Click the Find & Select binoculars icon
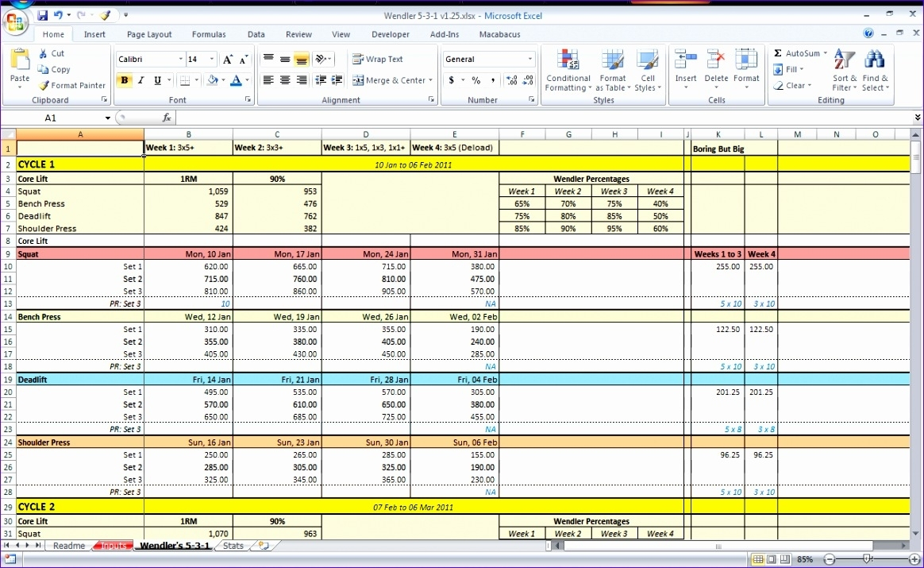This screenshot has width=924, height=568. point(875,70)
